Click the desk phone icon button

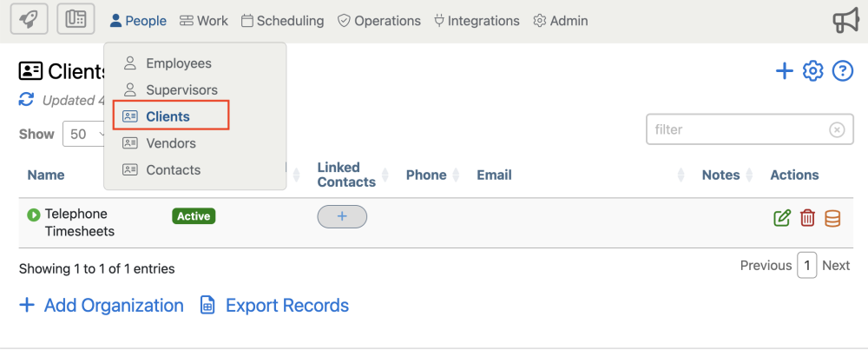click(x=76, y=19)
